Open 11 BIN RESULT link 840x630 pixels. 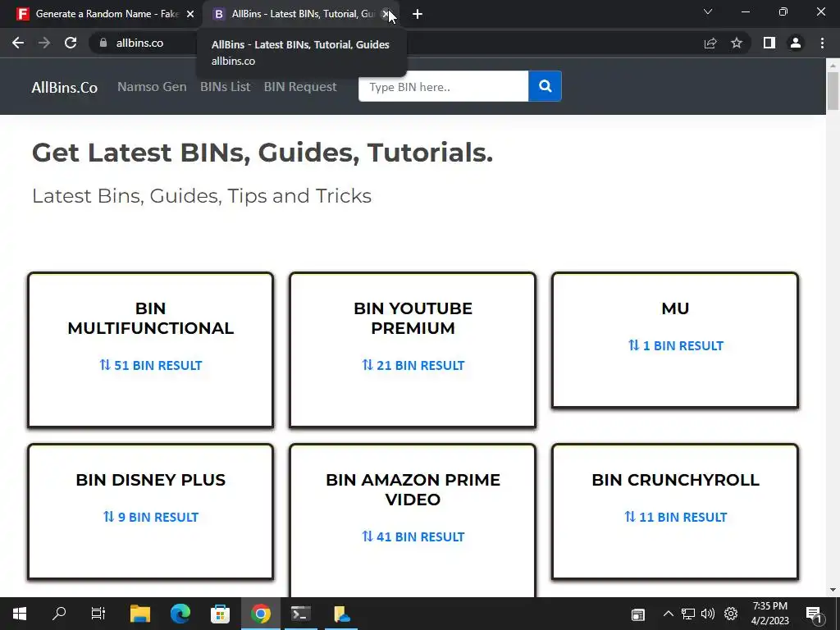(x=675, y=517)
